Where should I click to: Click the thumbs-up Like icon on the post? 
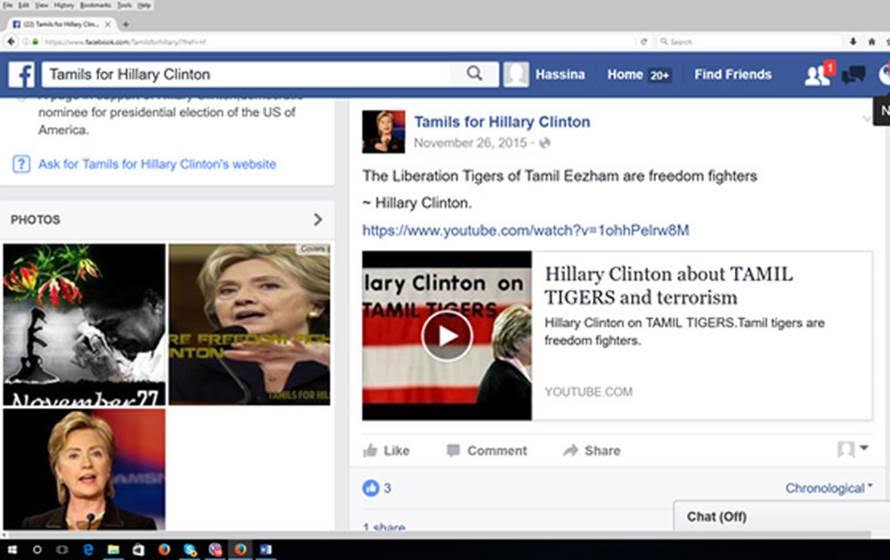pos(371,451)
